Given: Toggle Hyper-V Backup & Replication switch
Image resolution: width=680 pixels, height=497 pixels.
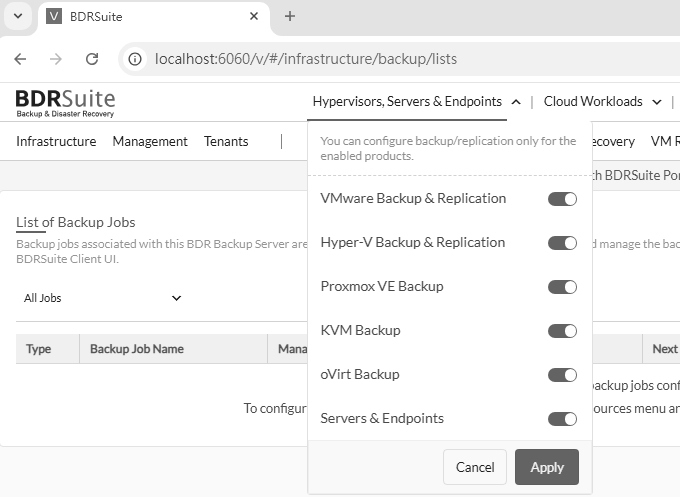Looking at the screenshot, I should coord(562,243).
